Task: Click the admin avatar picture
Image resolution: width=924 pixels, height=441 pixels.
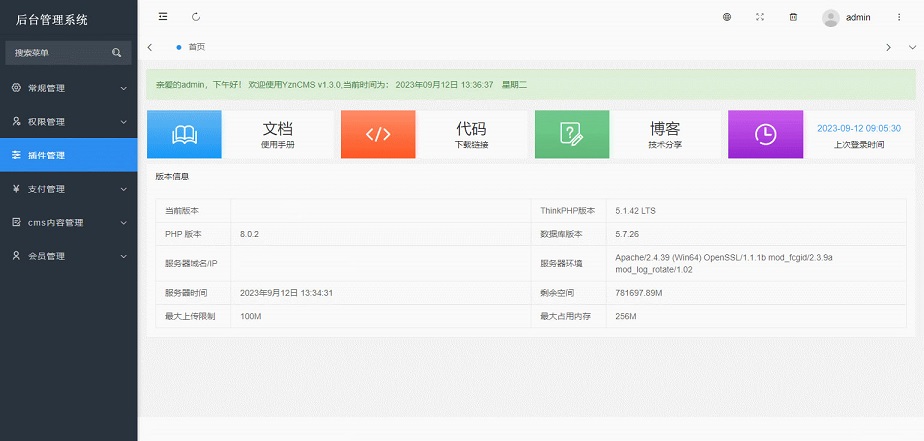Action: click(x=831, y=18)
